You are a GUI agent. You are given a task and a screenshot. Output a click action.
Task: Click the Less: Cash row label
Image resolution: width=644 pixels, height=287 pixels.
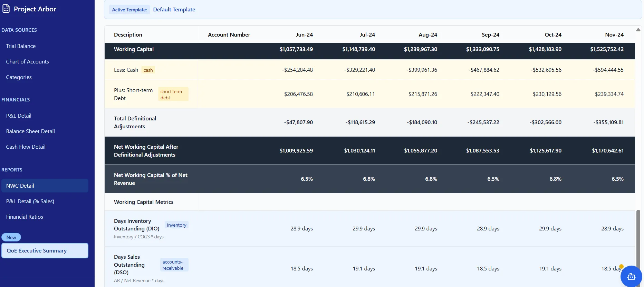126,70
